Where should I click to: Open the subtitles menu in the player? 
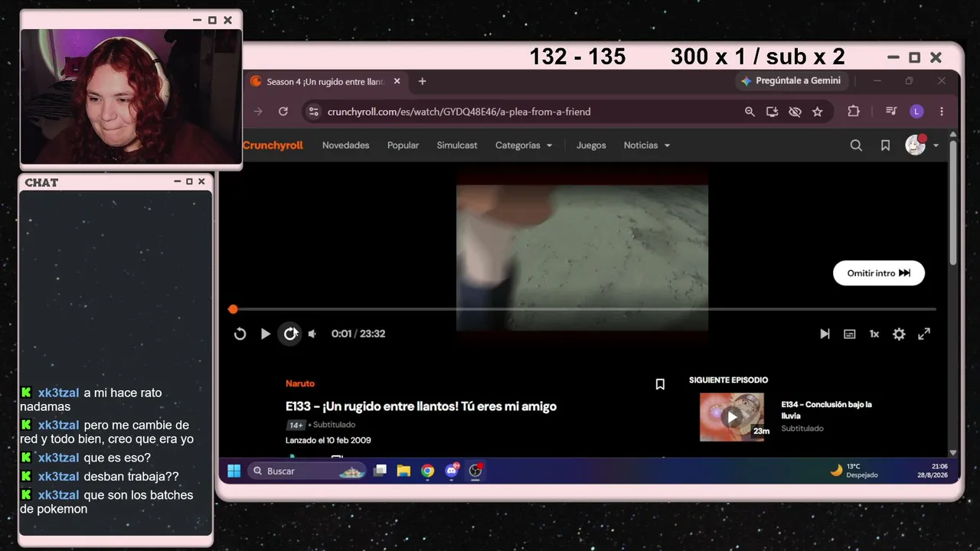pos(849,334)
